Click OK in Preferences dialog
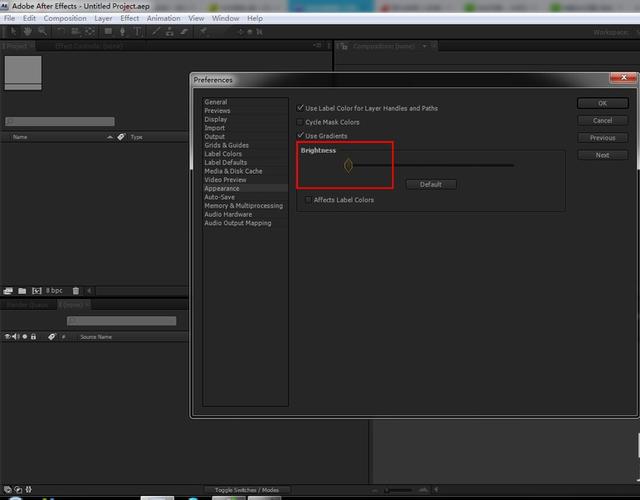Viewport: 640px width, 500px height. (602, 103)
